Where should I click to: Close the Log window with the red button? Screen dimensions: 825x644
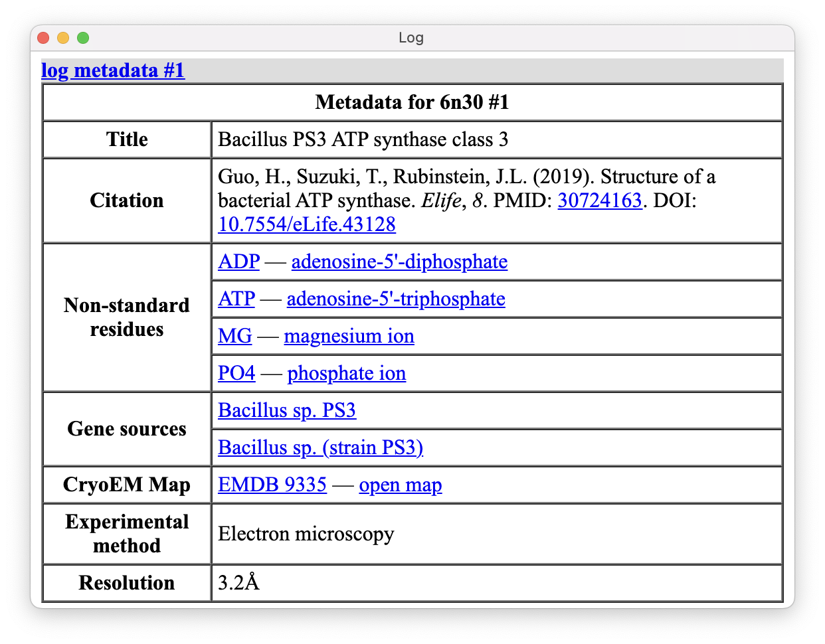(43, 38)
